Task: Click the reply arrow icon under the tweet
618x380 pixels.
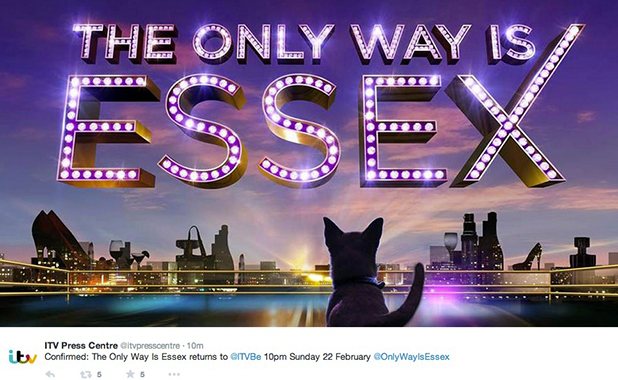Action: click(50, 374)
